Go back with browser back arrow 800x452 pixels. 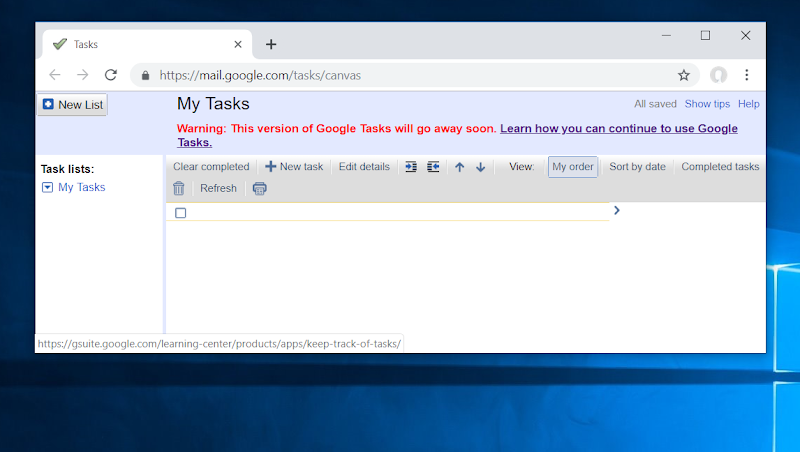pyautogui.click(x=55, y=75)
